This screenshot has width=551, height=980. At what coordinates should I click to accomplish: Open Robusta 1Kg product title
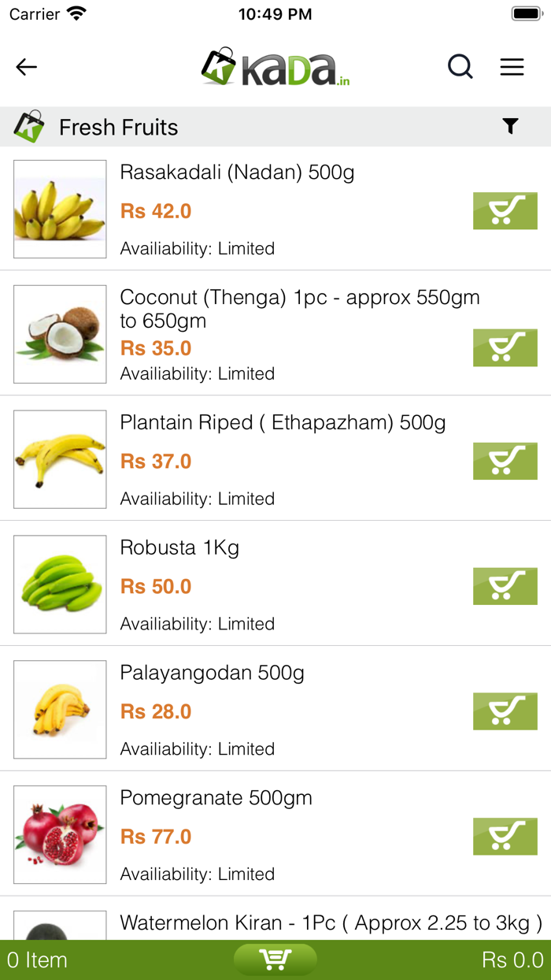pyautogui.click(x=179, y=548)
